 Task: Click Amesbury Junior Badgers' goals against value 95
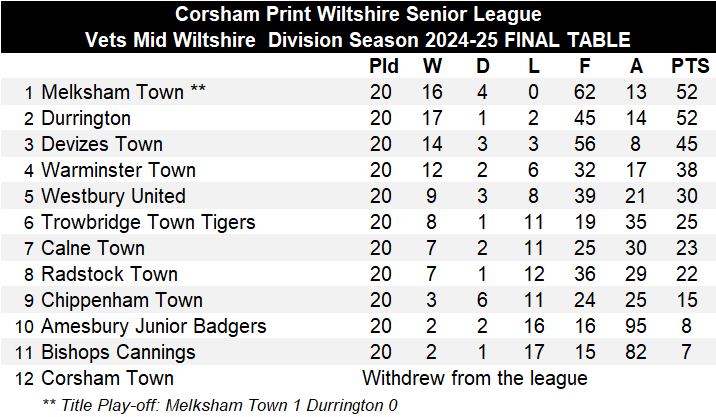(638, 326)
